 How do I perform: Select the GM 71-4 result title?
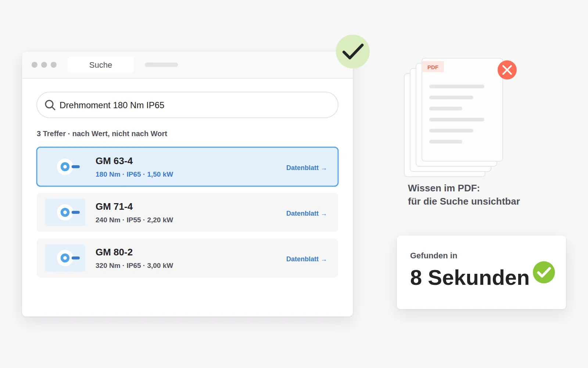[x=114, y=206]
